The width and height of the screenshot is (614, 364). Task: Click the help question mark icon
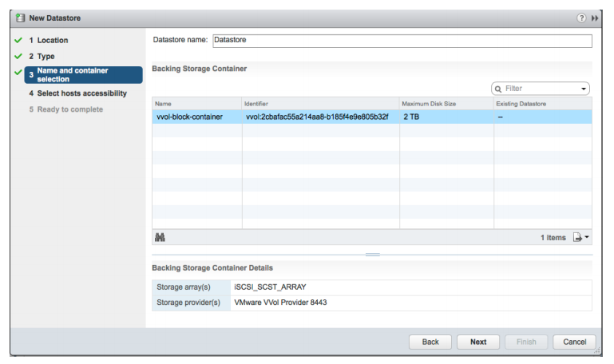[581, 18]
